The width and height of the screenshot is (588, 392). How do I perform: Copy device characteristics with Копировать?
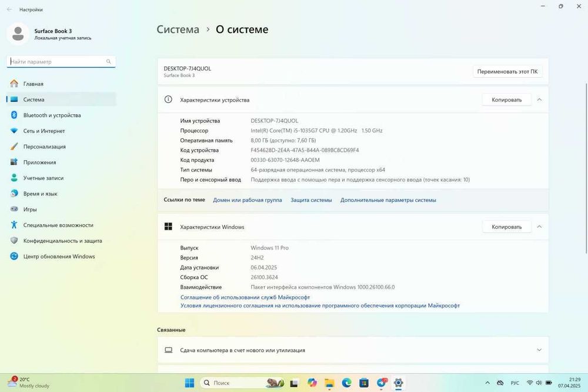[507, 100]
